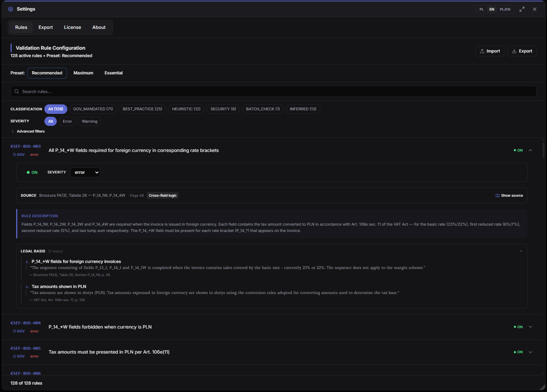Click the GOV shield badge under KSEF-BUS-003
The width and height of the screenshot is (547, 392).
point(19,155)
